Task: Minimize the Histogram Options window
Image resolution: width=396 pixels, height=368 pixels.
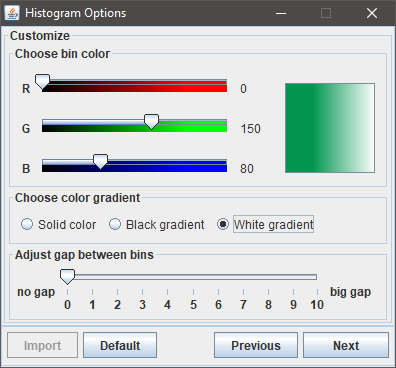Action: point(281,13)
